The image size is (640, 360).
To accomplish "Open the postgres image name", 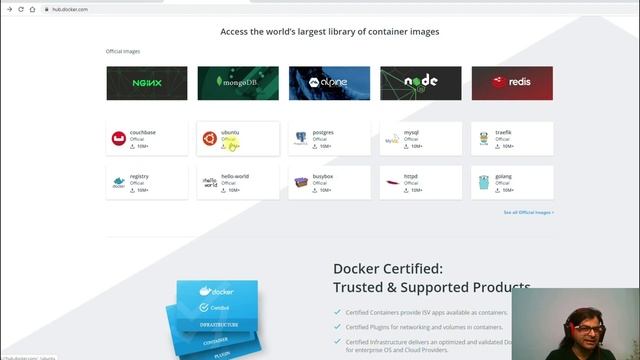I will (x=323, y=132).
